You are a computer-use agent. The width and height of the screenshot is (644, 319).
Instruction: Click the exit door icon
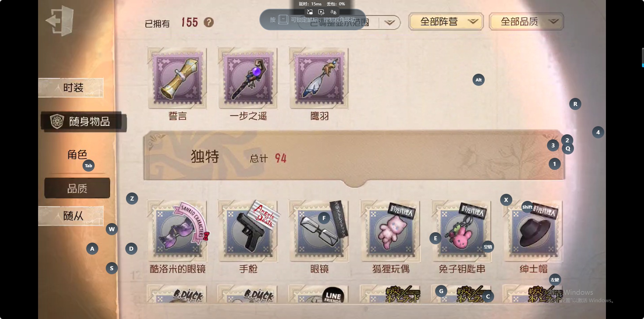(x=60, y=21)
